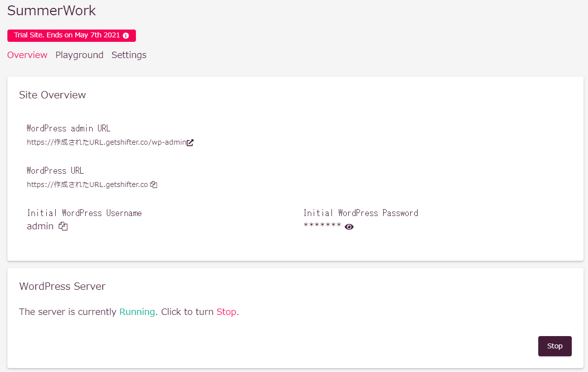Open WordPress admin URL external link icon

click(x=190, y=142)
